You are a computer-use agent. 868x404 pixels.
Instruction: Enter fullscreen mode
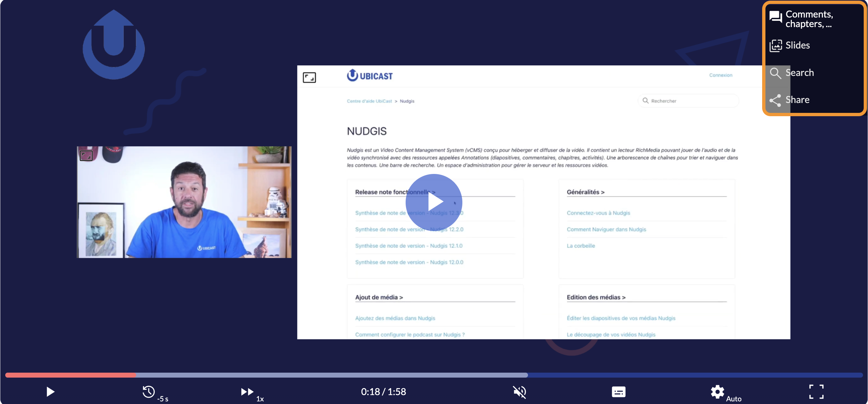816,391
